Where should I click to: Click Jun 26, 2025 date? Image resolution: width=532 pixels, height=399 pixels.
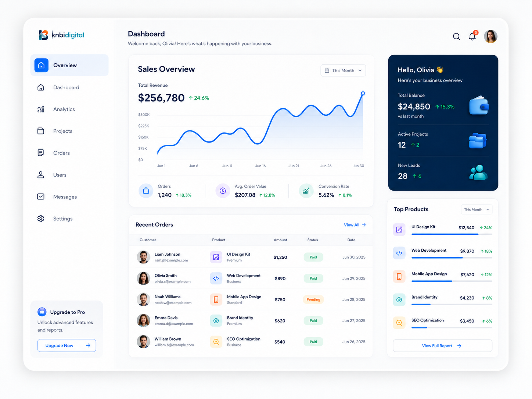[354, 342]
